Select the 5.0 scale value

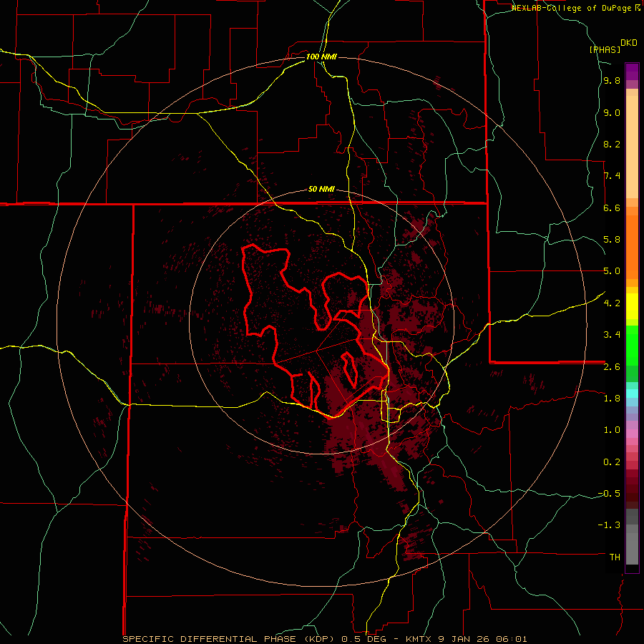tap(612, 271)
